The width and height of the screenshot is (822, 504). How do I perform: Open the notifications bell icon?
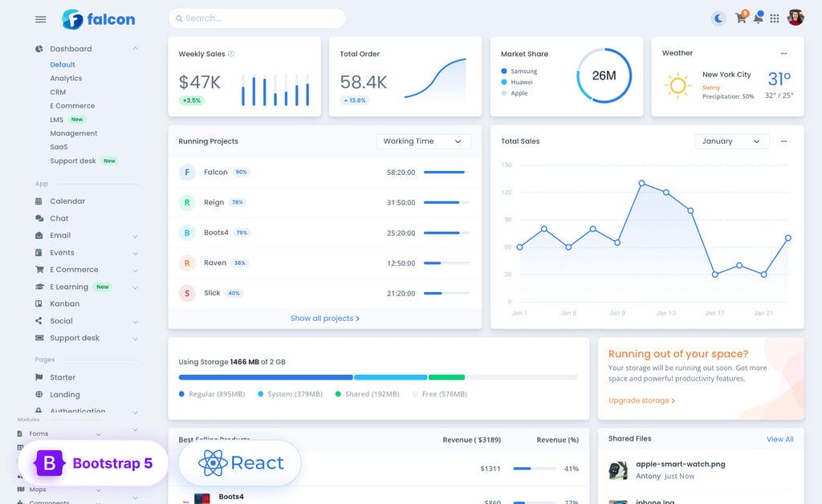click(758, 18)
